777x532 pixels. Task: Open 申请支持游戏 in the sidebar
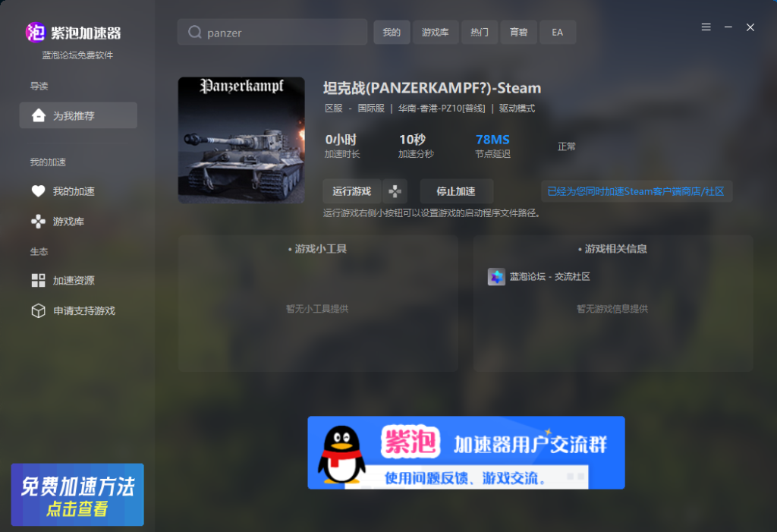tap(84, 311)
